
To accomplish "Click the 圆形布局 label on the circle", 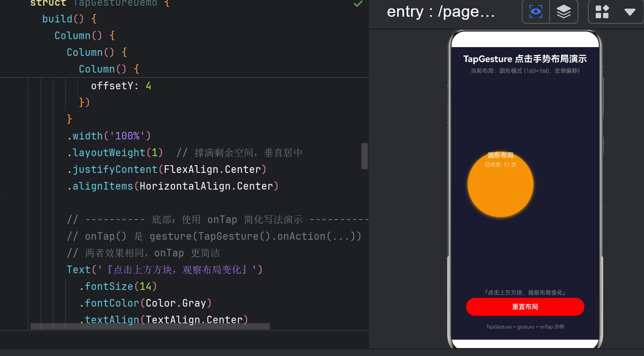I will pos(500,155).
